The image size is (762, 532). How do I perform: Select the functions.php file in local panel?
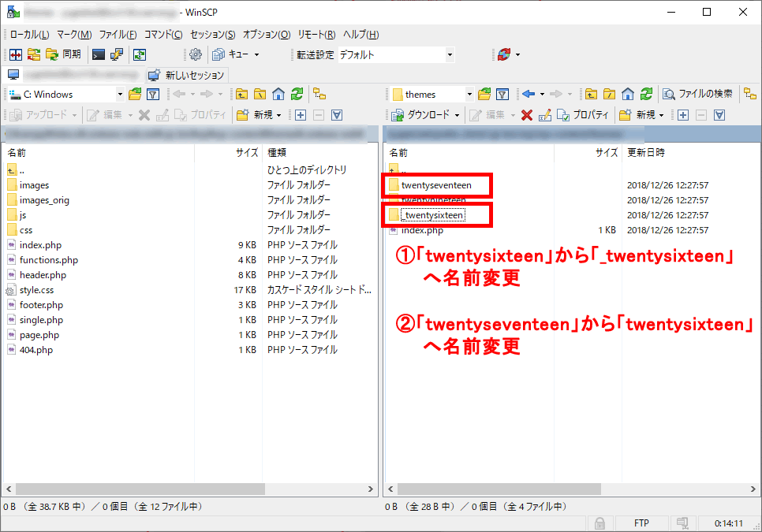click(x=49, y=260)
